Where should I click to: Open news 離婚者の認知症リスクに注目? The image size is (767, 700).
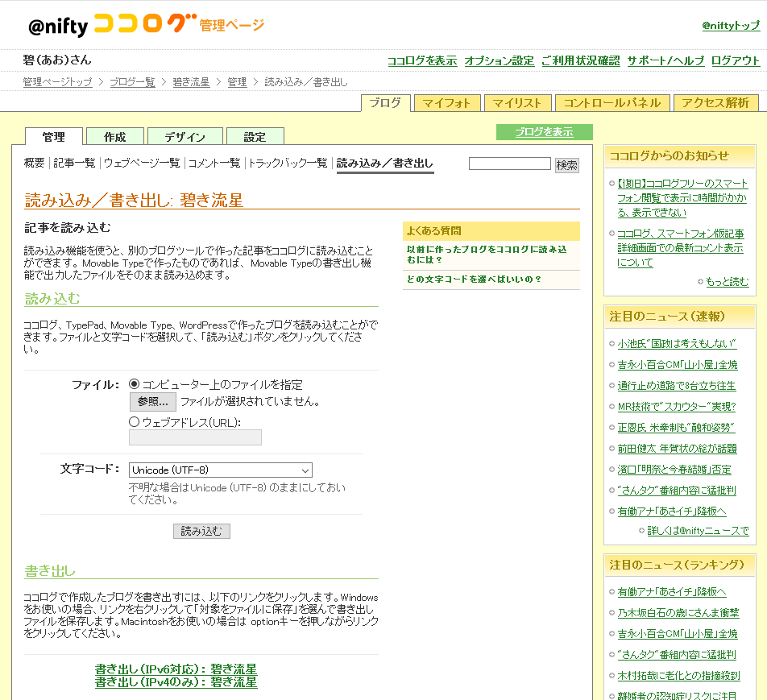point(677,696)
